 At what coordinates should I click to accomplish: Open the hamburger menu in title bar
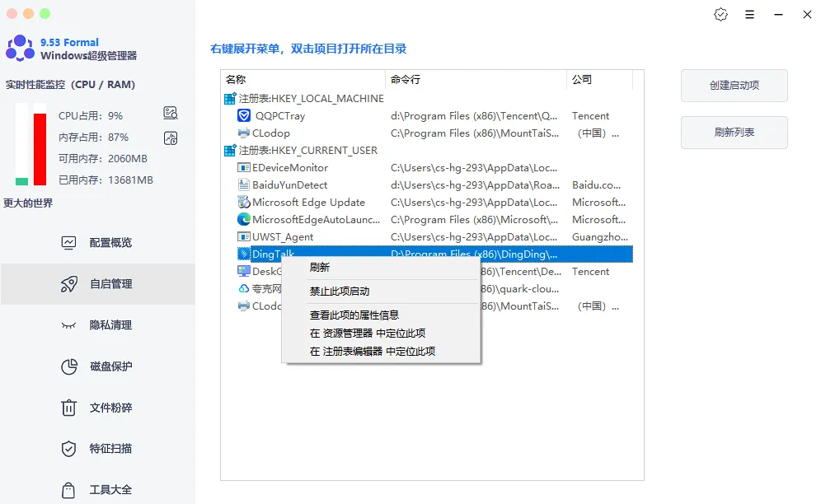750,15
